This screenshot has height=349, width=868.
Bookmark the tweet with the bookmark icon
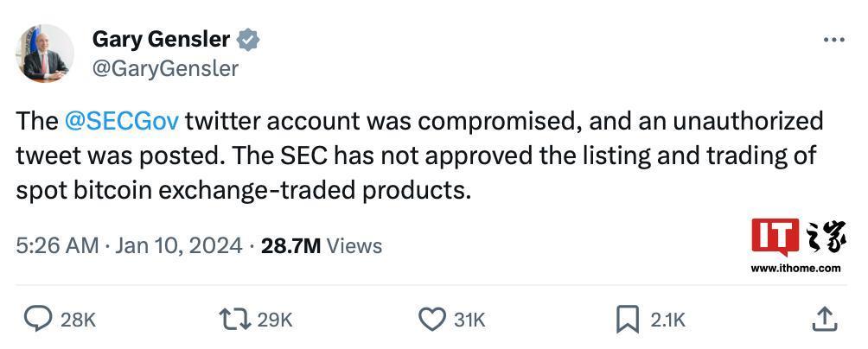pyautogui.click(x=627, y=320)
